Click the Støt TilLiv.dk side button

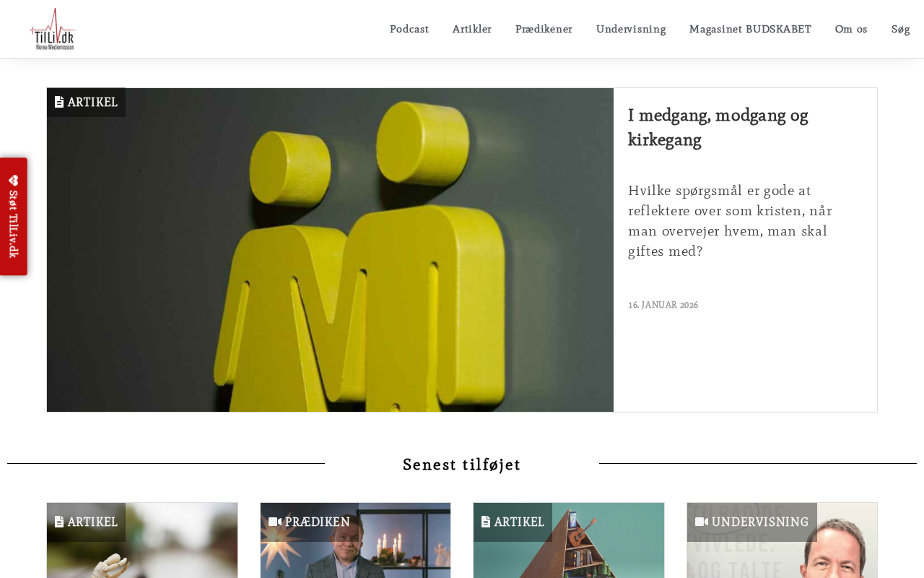tap(14, 216)
